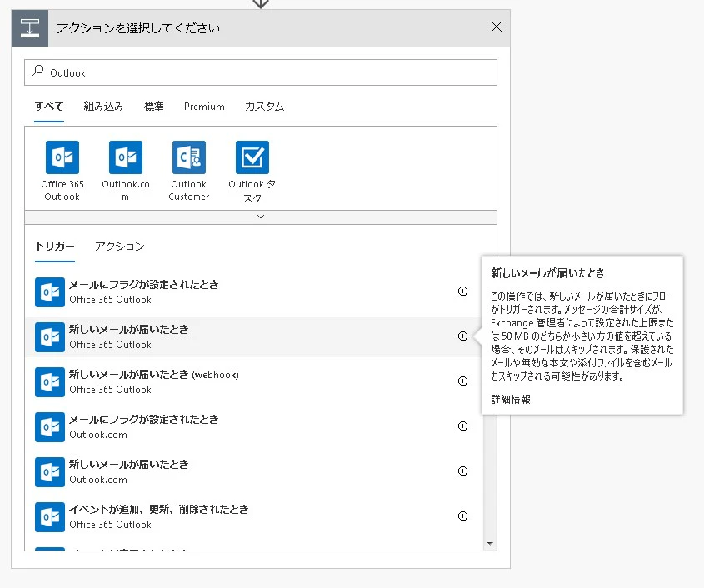Image resolution: width=704 pixels, height=588 pixels.
Task: Choose Office 365 trigger メールにフラグが設定されたとき
Action: tap(253, 292)
